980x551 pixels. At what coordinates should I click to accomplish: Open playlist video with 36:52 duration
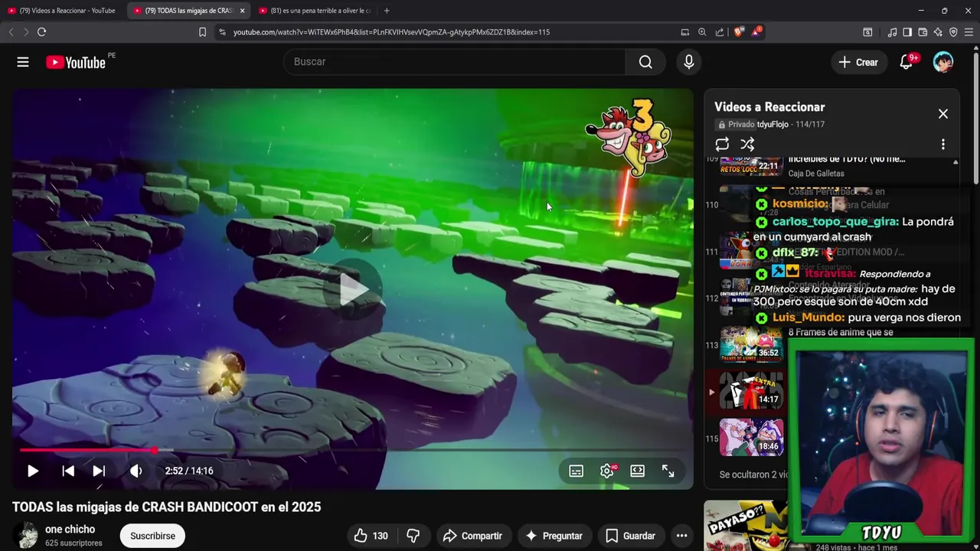click(x=751, y=344)
